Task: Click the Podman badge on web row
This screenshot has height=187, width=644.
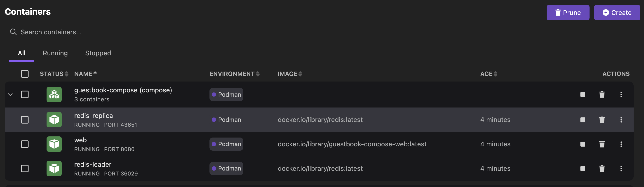Action: point(226,144)
